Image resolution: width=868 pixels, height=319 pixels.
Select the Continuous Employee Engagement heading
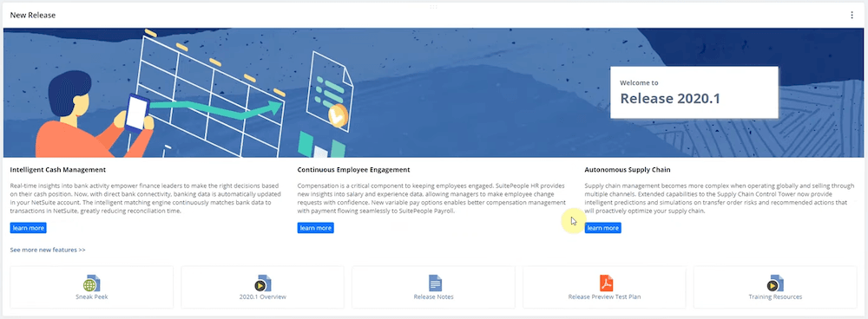click(354, 170)
